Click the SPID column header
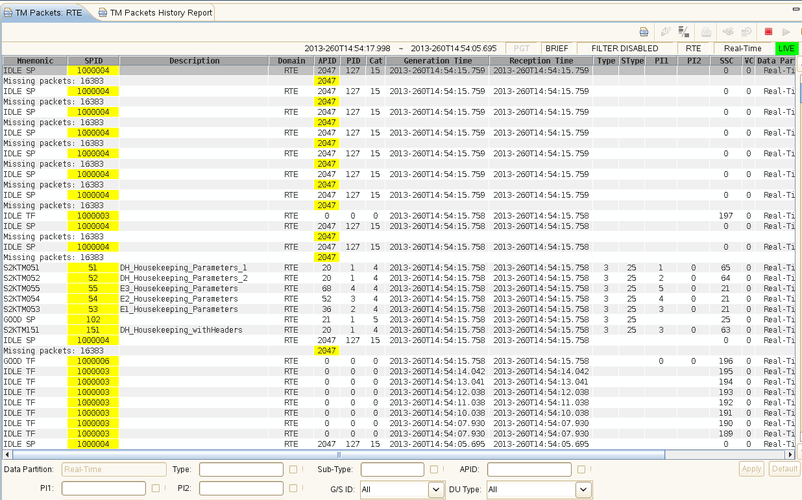Screen dimensions: 802x500 point(93,61)
